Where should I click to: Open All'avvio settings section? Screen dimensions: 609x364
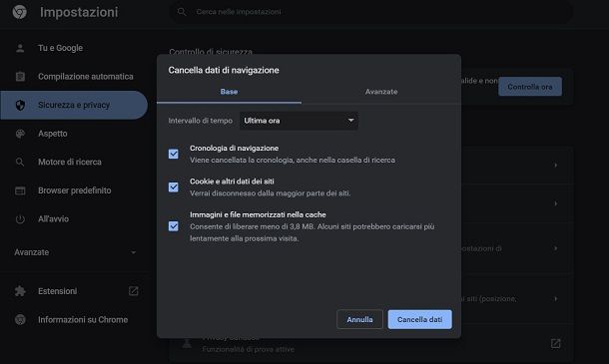click(x=74, y=219)
